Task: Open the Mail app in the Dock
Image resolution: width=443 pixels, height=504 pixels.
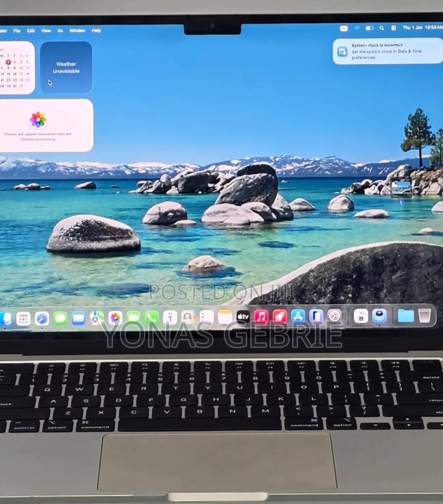Action: click(78, 318)
